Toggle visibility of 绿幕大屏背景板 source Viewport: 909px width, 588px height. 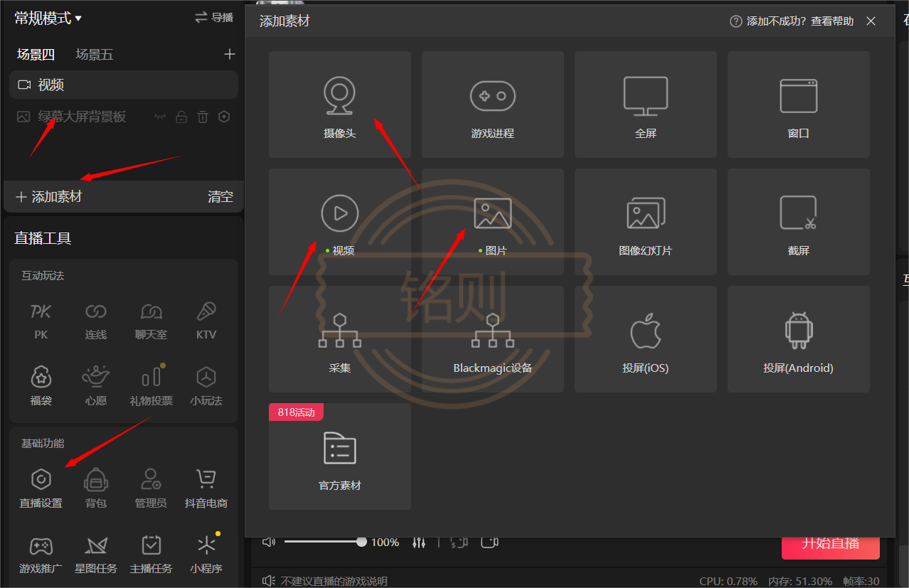tap(160, 117)
